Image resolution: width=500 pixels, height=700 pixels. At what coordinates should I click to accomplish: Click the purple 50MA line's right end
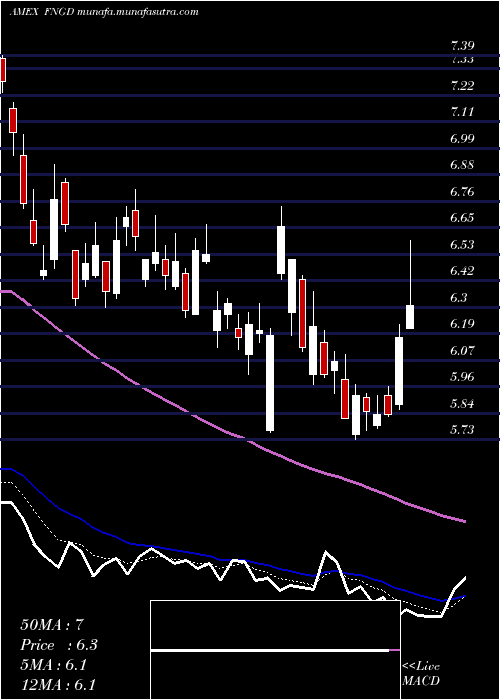pyautogui.click(x=465, y=521)
